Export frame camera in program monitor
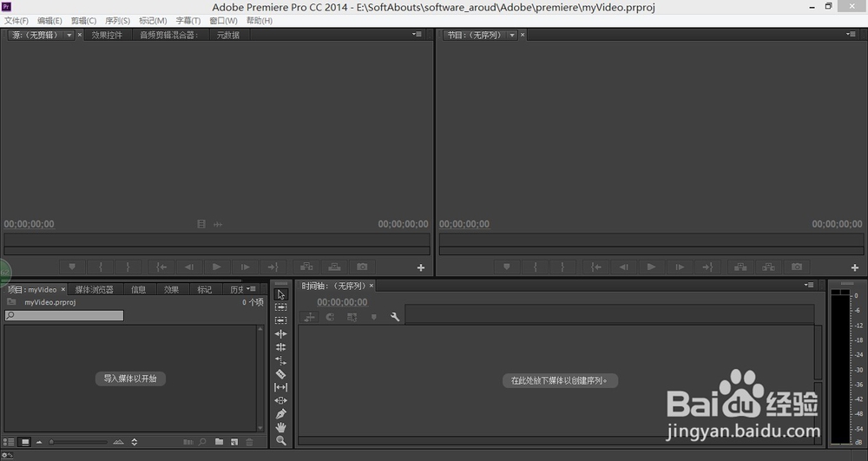This screenshot has width=868, height=461. coord(797,267)
